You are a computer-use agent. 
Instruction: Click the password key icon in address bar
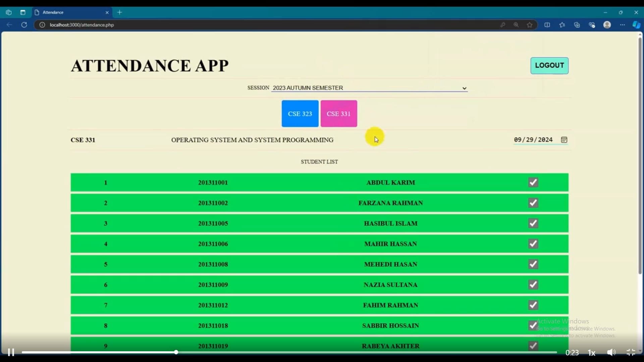pos(503,25)
